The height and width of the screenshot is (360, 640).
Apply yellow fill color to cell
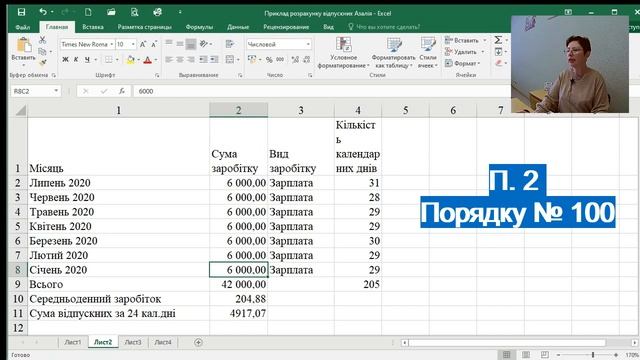[x=131, y=60]
